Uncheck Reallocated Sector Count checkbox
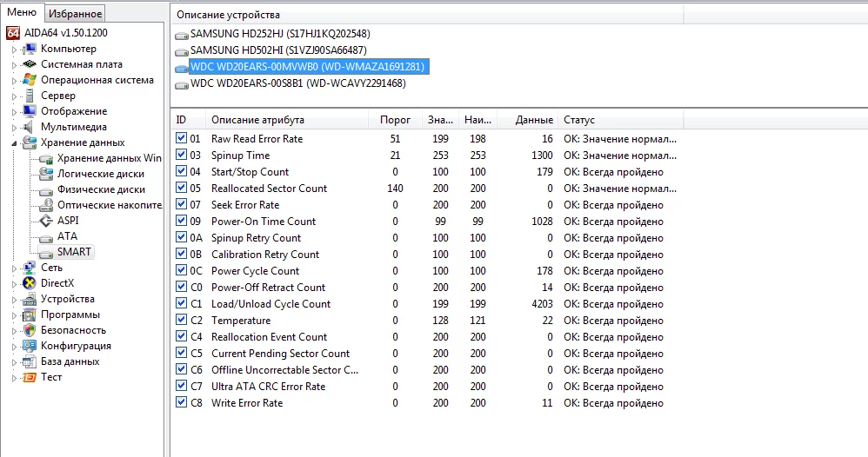 (x=181, y=188)
